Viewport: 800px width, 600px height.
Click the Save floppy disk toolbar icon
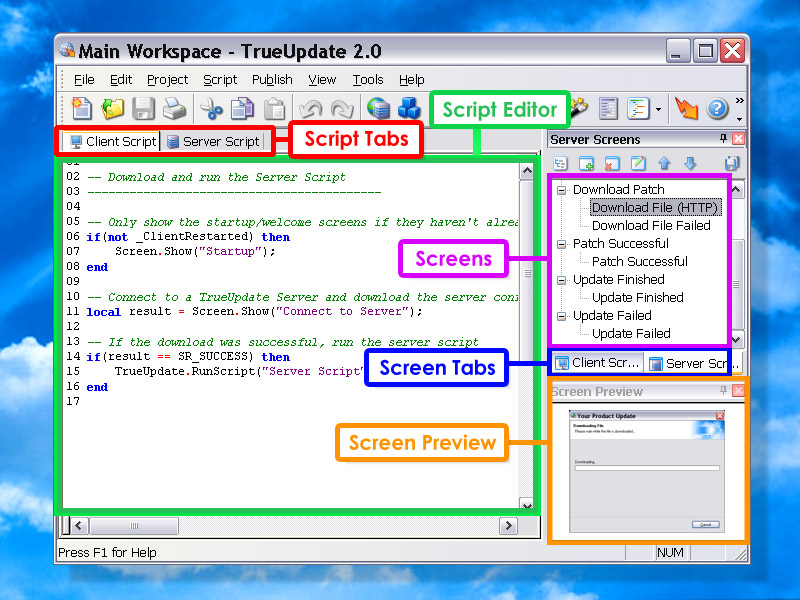coord(143,108)
